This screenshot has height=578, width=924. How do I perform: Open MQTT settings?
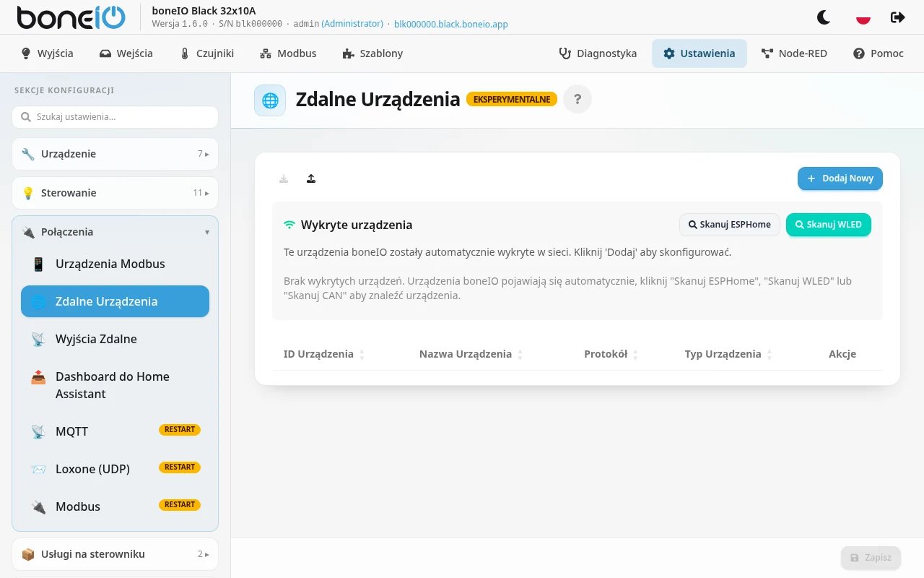point(115,431)
